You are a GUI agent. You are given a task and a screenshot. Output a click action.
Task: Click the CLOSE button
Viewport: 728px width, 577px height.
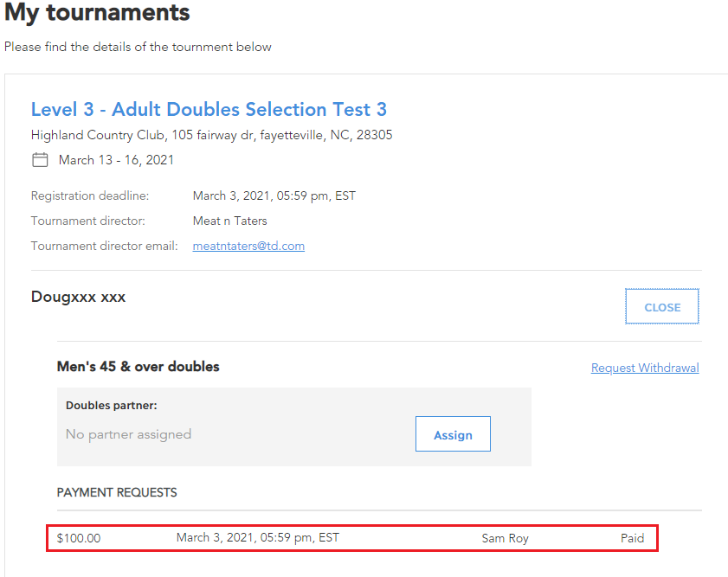(x=662, y=307)
